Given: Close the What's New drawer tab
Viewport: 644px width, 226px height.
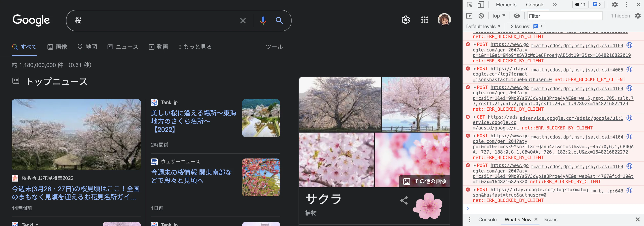Looking at the screenshot, I should pos(536,219).
